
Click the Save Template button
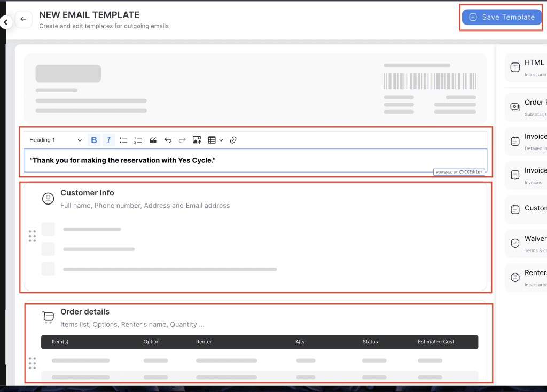tap(502, 17)
